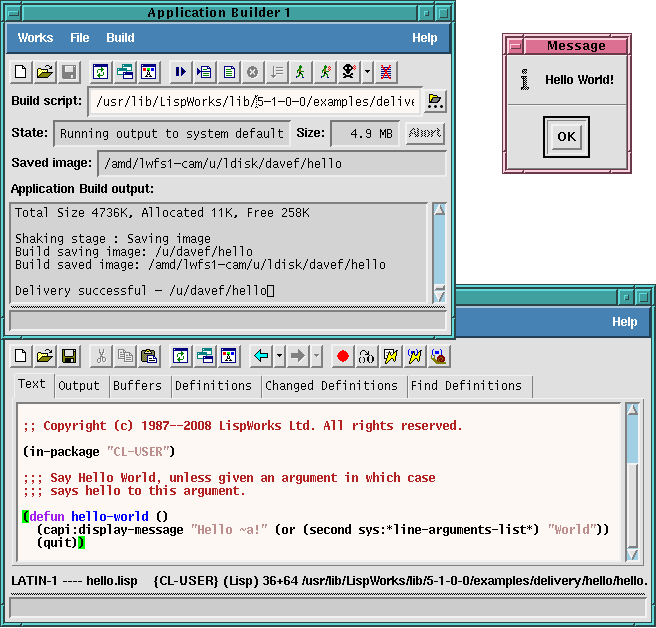Image resolution: width=656 pixels, height=628 pixels.
Task: Click 'hello-world' function name in the editor
Action: coord(110,517)
